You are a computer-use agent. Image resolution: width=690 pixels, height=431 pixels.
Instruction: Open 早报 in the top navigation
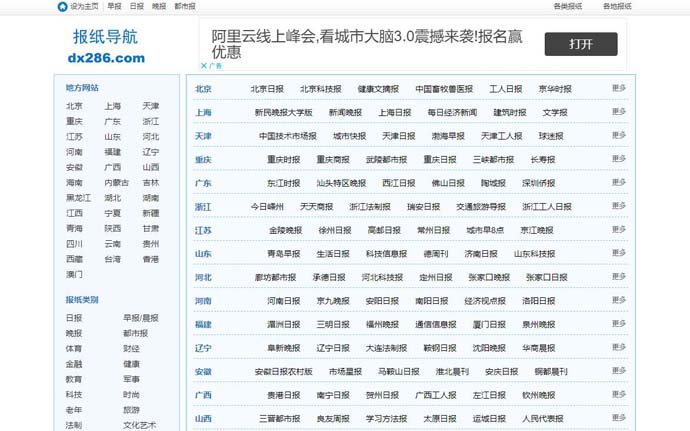(114, 6)
